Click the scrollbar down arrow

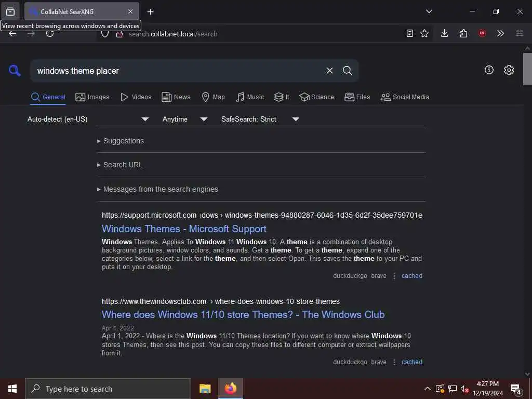tap(527, 374)
